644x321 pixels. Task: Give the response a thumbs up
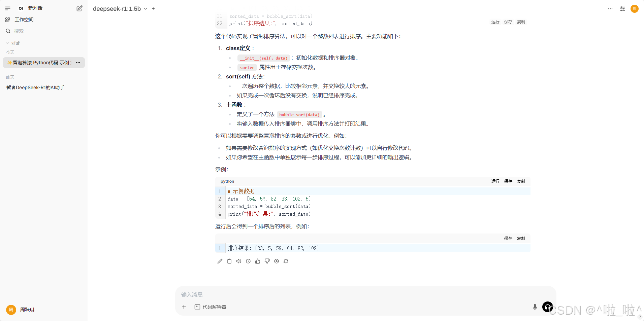(258, 261)
